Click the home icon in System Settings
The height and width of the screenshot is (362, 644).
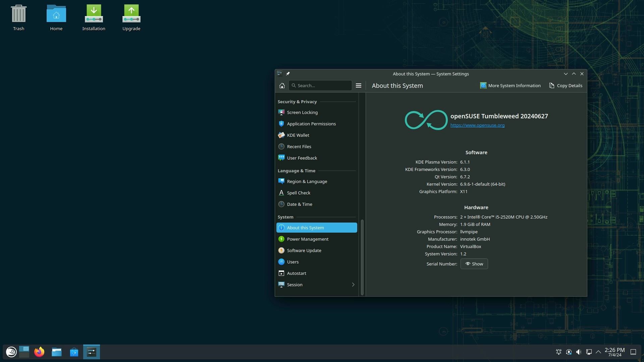[x=282, y=85]
